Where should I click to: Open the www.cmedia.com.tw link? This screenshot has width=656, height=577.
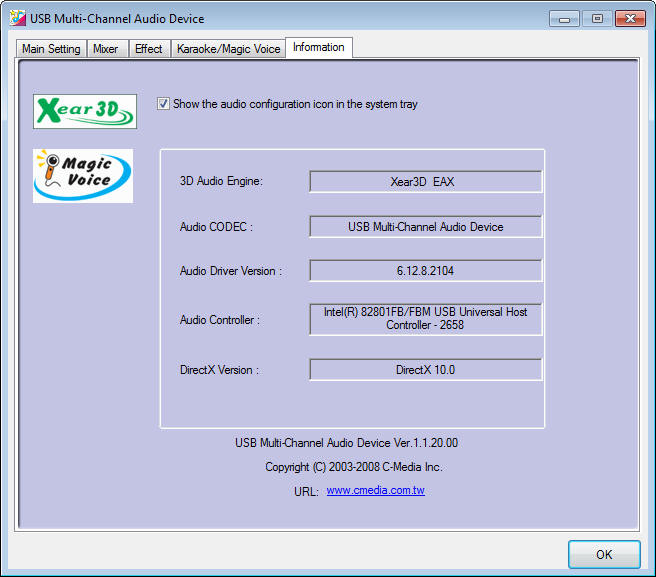coord(376,490)
